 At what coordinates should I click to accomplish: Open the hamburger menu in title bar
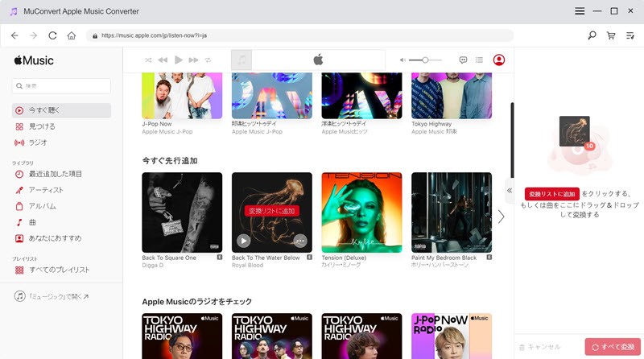pos(580,11)
